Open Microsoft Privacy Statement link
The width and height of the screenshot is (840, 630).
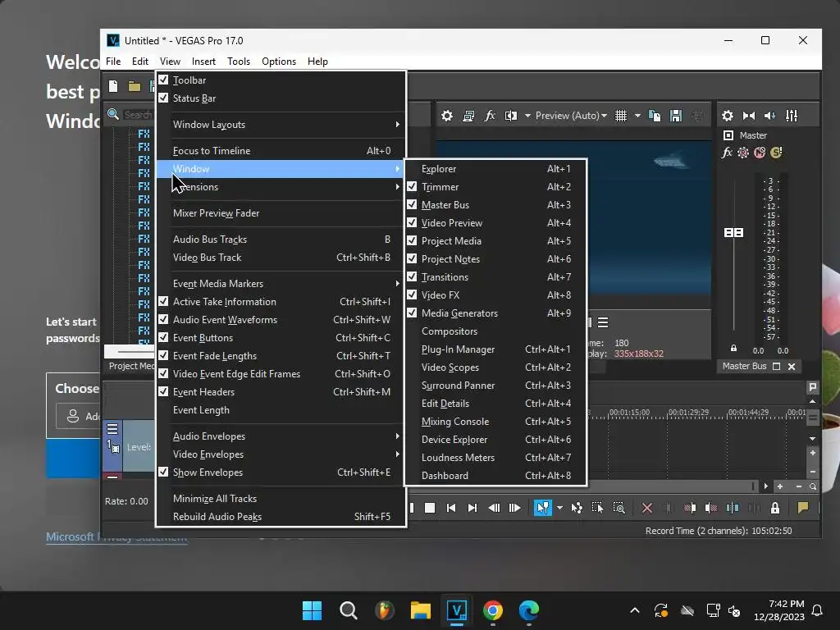116,537
